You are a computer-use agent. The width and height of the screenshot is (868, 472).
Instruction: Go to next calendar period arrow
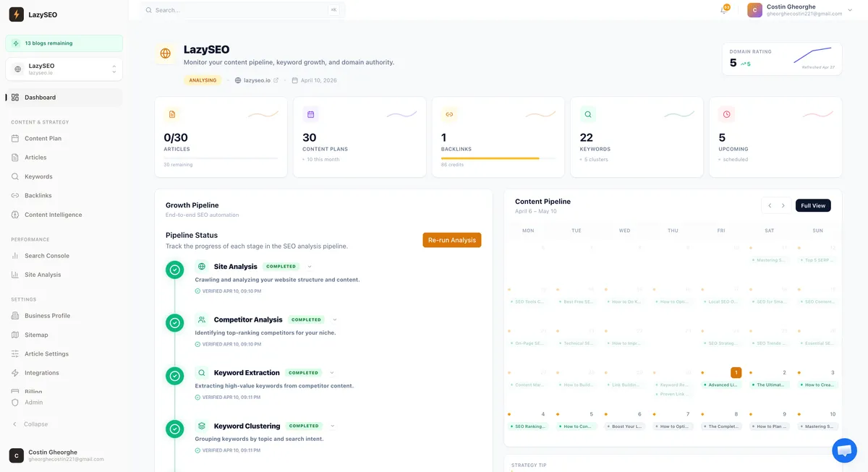[x=783, y=206]
